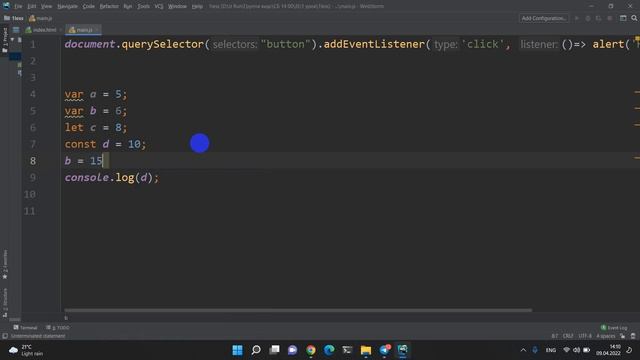The width and height of the screenshot is (640, 360).
Task: Click line number 8 in the gutter
Action: [33, 161]
